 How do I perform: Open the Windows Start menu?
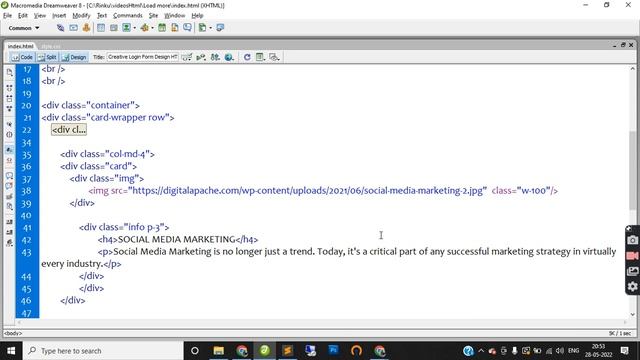11,351
